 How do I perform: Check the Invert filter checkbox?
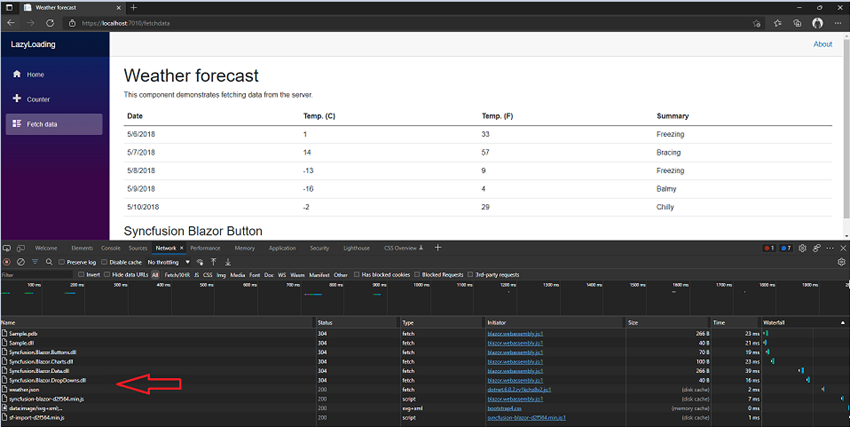click(81, 275)
